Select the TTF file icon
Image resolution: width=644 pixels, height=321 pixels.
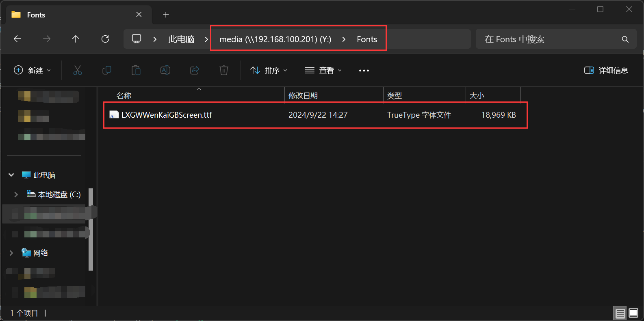114,115
